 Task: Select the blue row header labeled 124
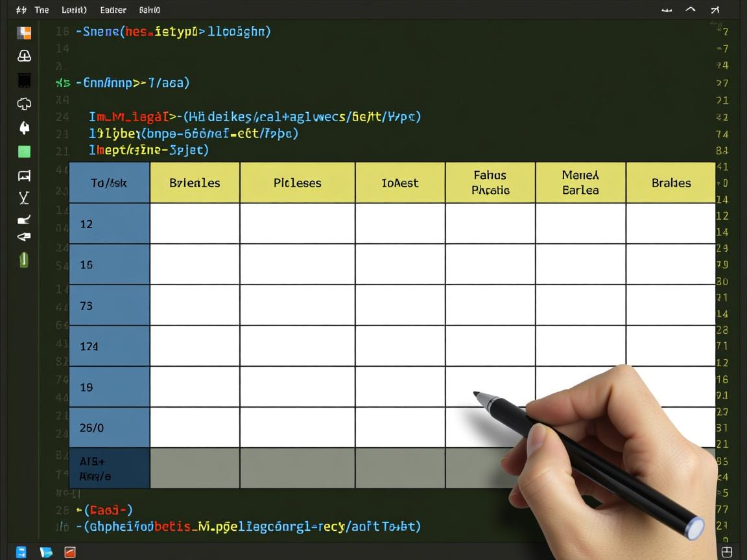(109, 346)
